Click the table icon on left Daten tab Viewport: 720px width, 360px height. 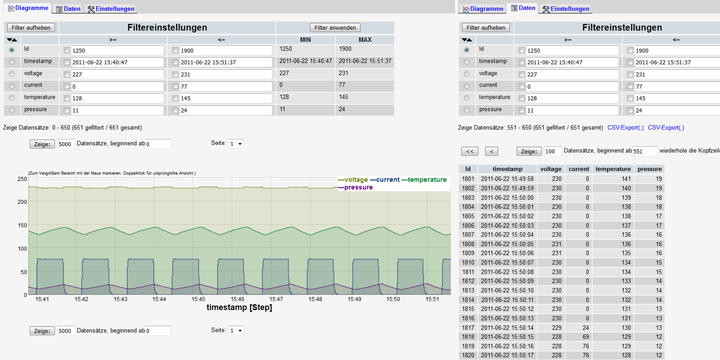pyautogui.click(x=60, y=9)
